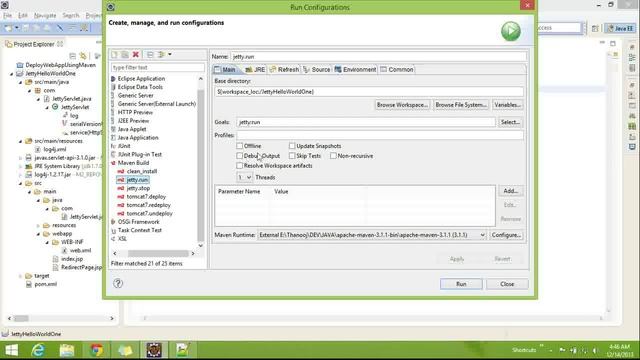Click Add parameter button

(511, 191)
